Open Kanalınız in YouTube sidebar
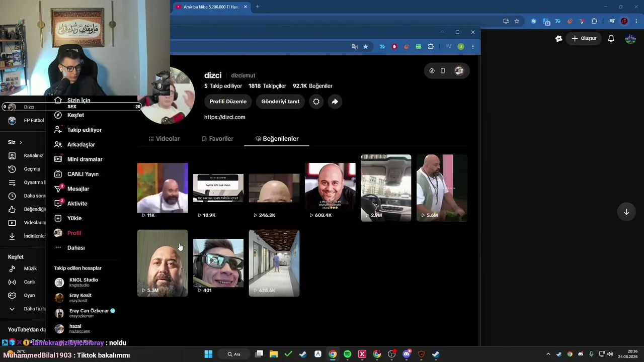The width and height of the screenshot is (644, 362). pyautogui.click(x=27, y=156)
